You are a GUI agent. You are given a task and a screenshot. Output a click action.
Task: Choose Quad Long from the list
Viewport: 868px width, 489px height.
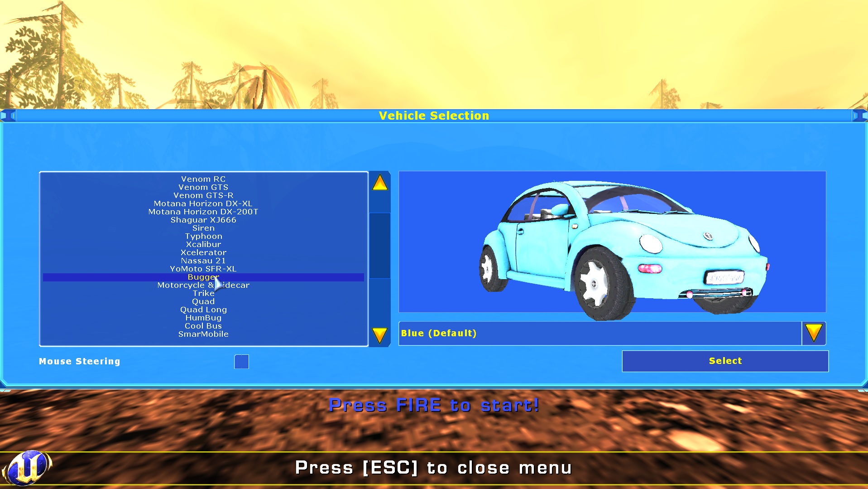(x=203, y=310)
